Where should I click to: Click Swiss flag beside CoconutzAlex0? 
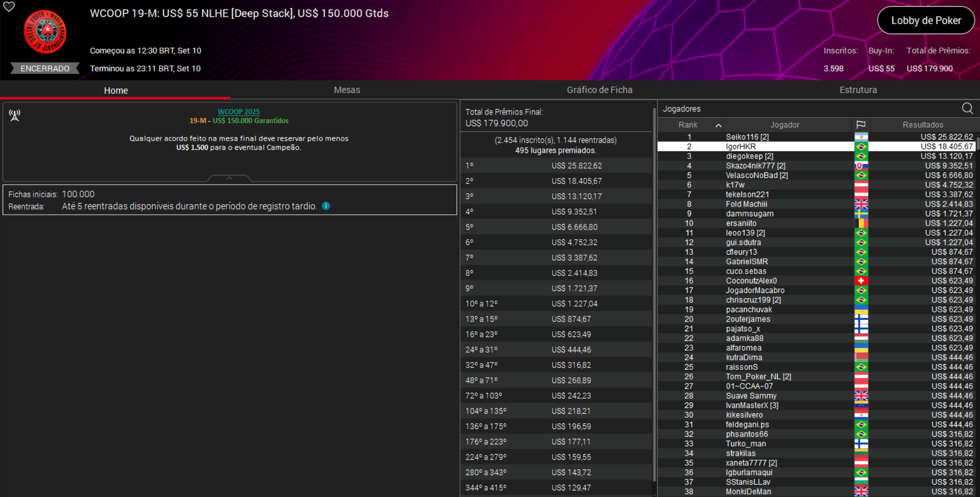[x=861, y=281]
